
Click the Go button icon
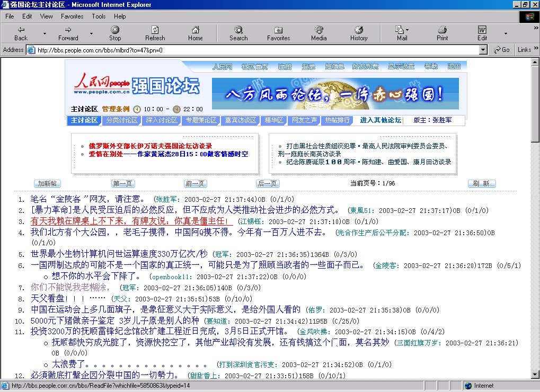(x=497, y=50)
